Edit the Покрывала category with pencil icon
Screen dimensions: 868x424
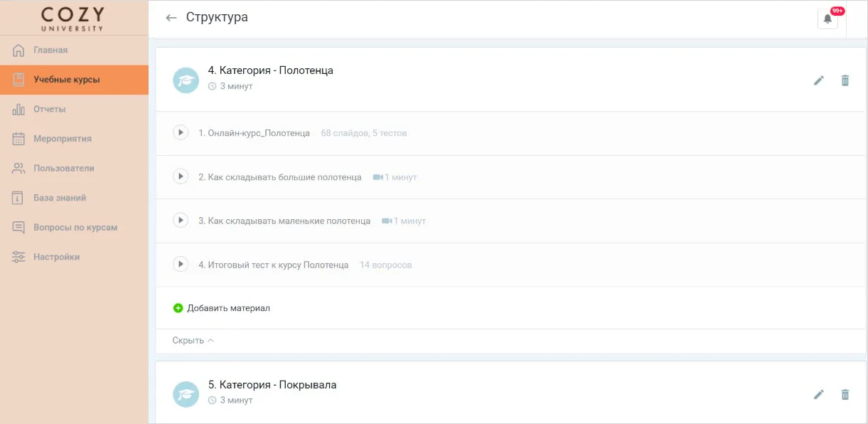click(x=819, y=394)
